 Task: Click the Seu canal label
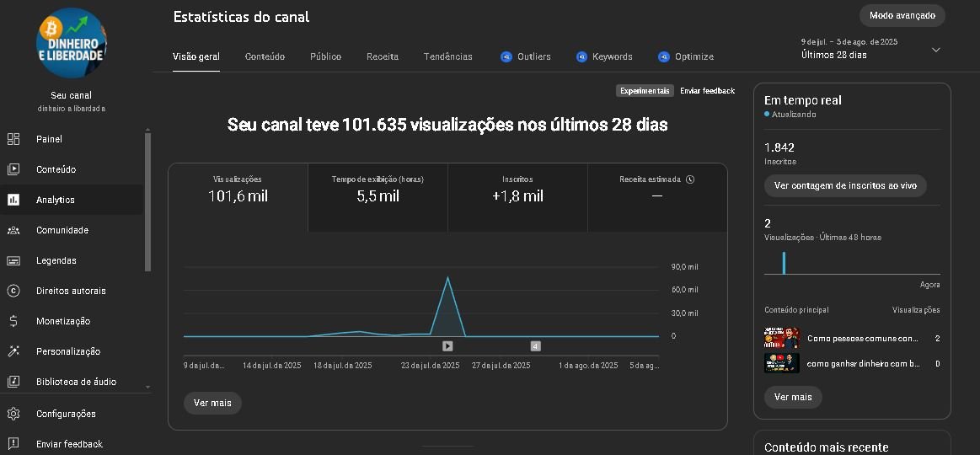coord(72,95)
